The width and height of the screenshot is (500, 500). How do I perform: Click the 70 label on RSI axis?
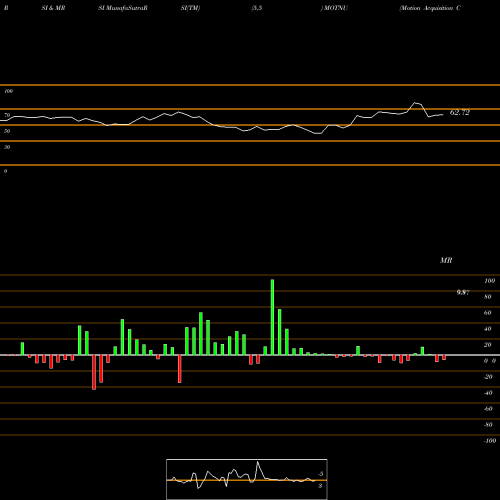point(7,115)
